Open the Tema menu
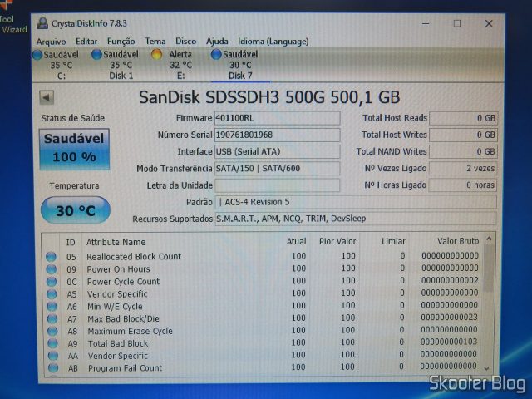 pos(155,42)
